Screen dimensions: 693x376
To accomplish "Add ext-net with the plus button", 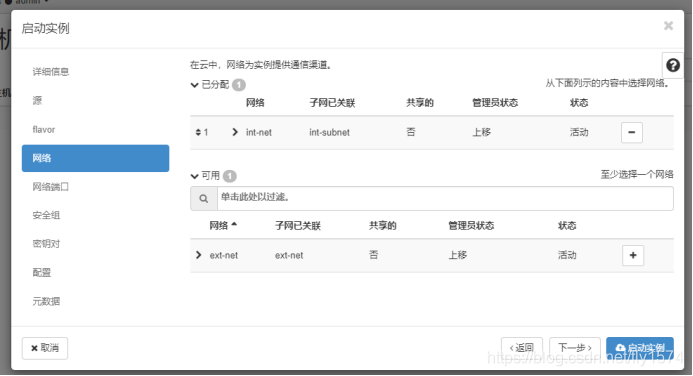I will [633, 255].
